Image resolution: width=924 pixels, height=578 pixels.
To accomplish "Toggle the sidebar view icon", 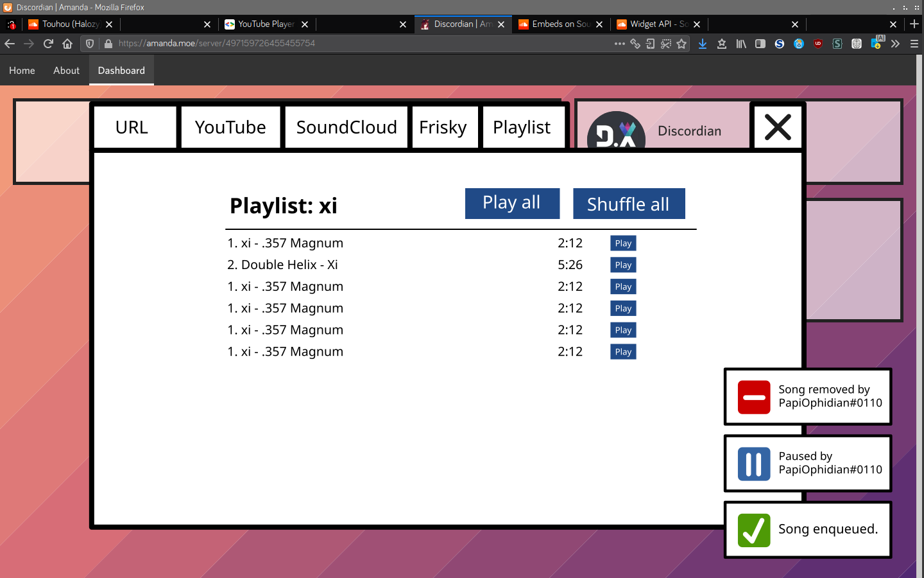I will tap(760, 44).
